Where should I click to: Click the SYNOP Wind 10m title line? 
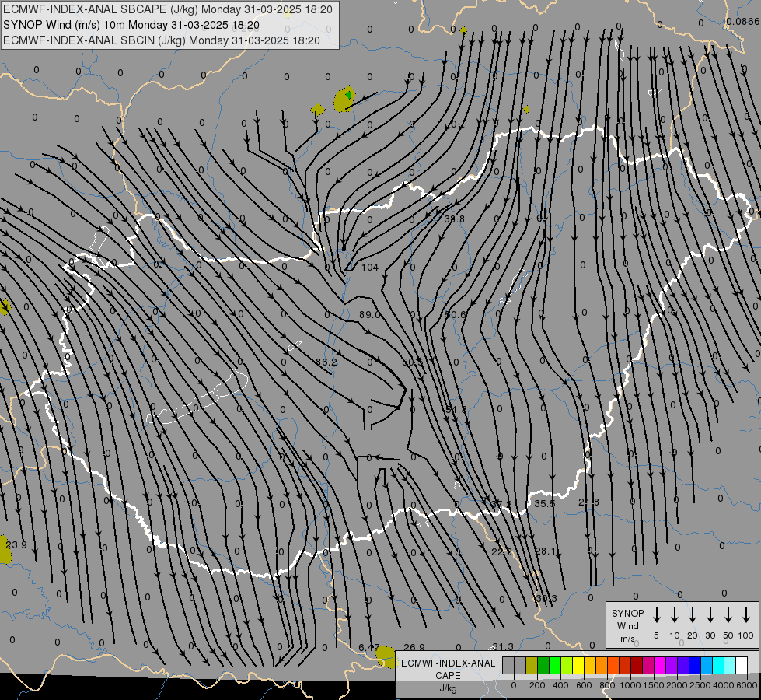(x=131, y=25)
